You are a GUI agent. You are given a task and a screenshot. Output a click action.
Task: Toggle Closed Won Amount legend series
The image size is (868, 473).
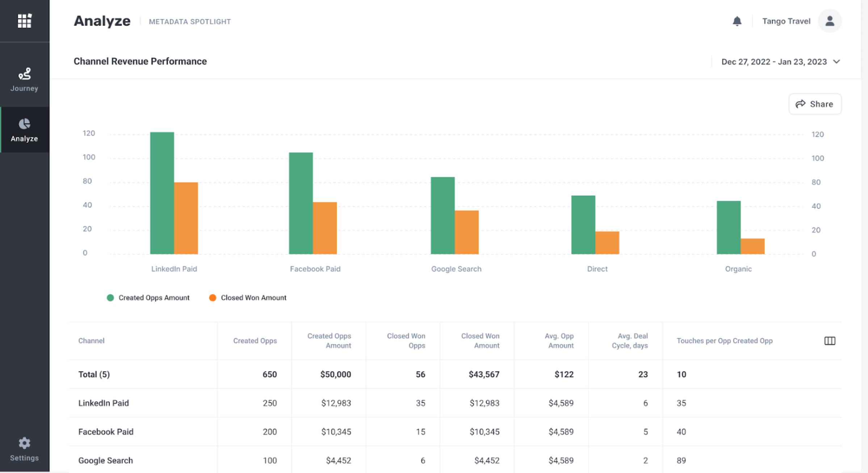[x=248, y=297]
